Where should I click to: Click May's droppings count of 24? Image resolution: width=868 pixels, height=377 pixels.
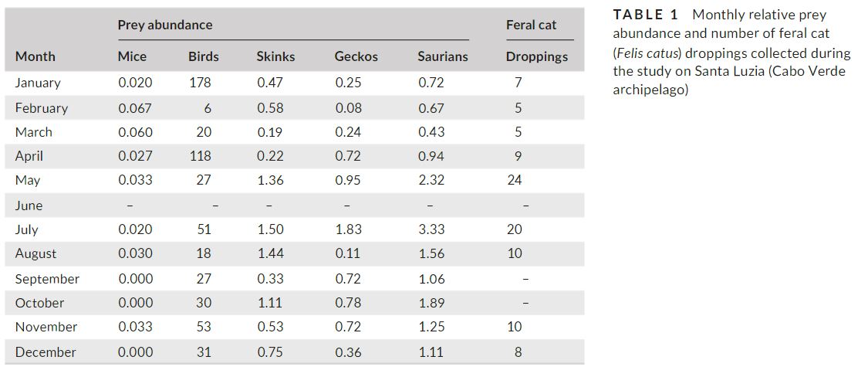pos(515,180)
